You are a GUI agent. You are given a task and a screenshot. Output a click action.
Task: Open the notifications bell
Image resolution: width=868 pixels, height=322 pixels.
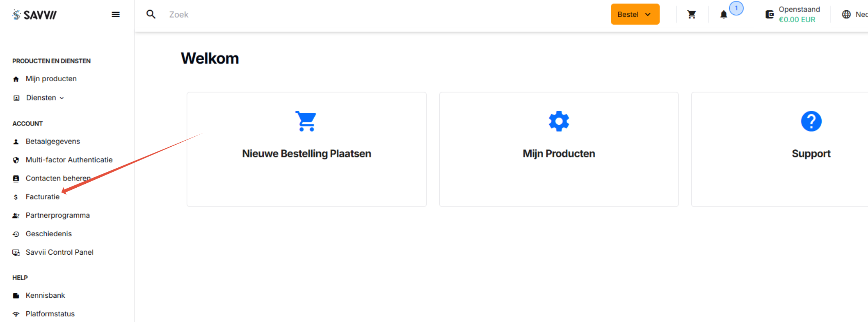tap(724, 15)
